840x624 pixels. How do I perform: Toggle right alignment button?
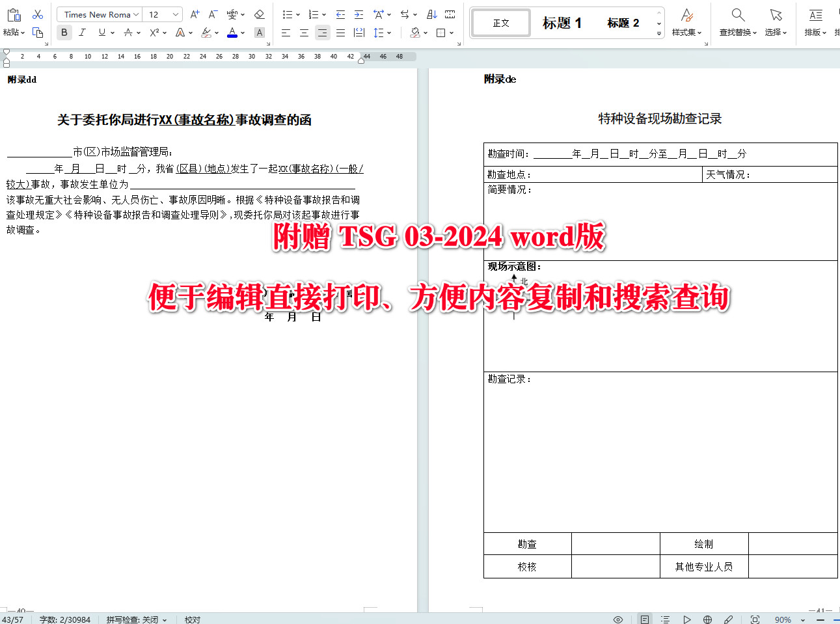(322, 32)
